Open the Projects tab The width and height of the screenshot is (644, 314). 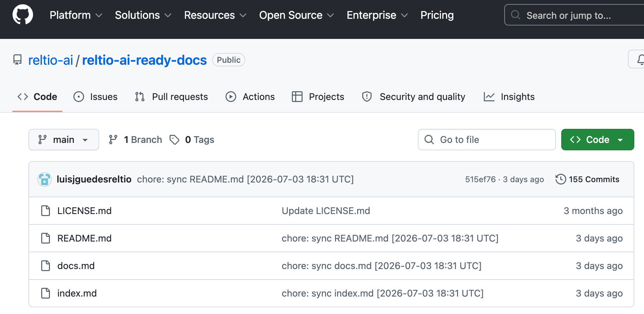[x=318, y=97]
